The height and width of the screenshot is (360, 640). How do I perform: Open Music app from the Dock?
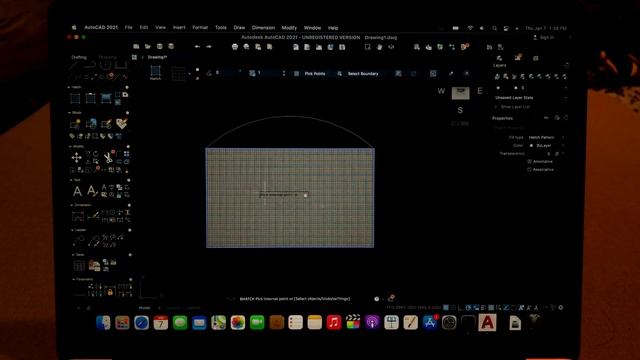tap(334, 322)
